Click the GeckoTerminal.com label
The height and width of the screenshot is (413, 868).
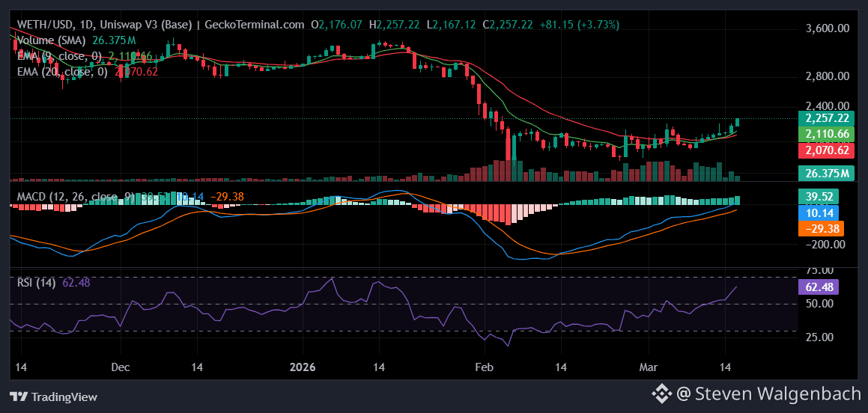pyautogui.click(x=255, y=25)
